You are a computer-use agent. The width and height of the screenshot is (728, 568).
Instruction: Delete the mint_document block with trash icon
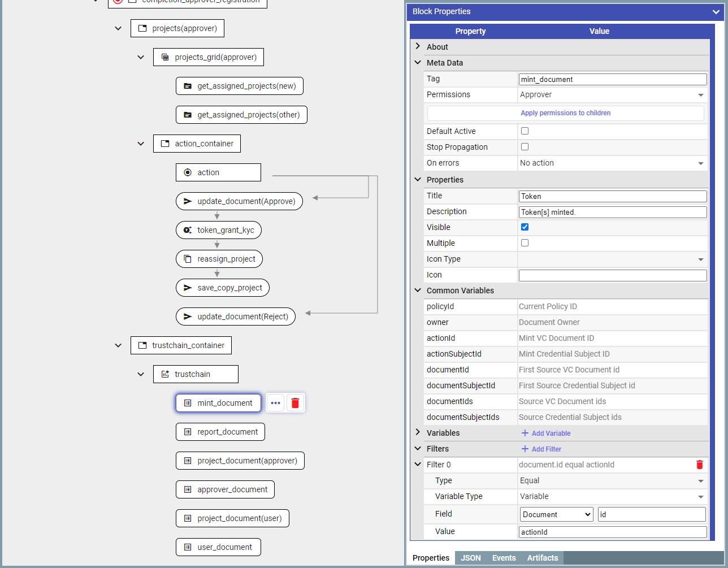point(295,403)
